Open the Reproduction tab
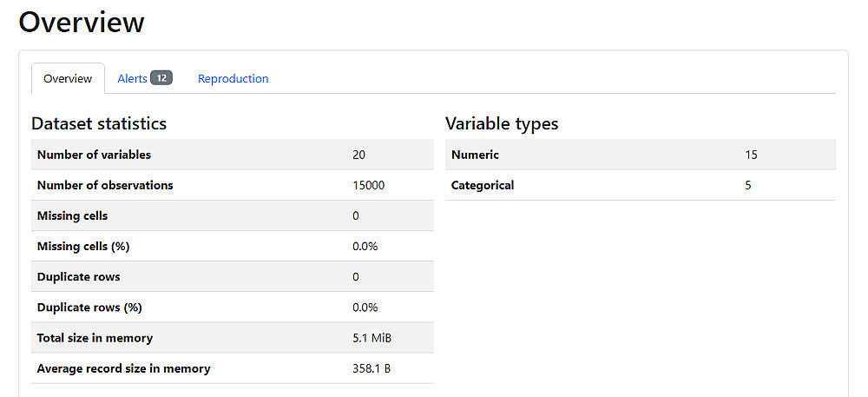Screen dimensions: 868x397 point(233,78)
